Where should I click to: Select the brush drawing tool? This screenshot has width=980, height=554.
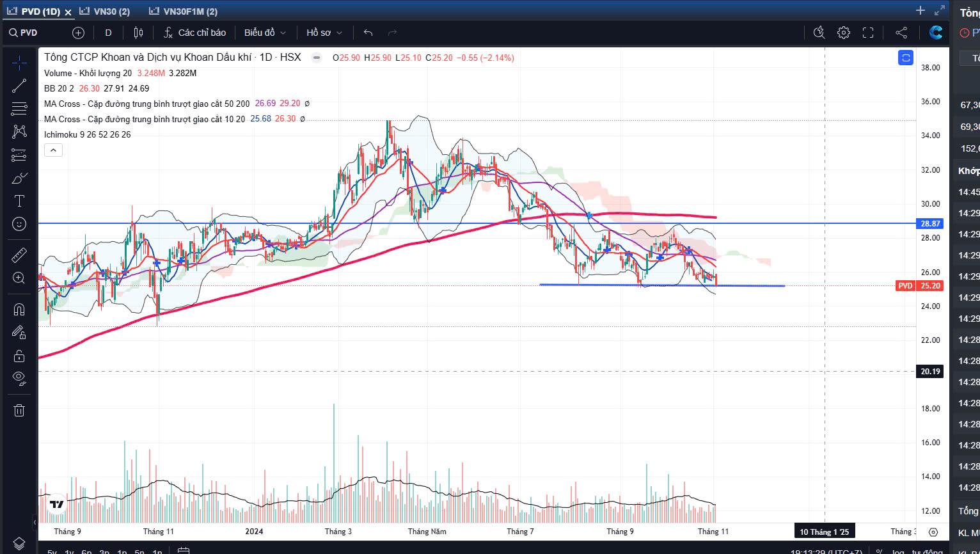pyautogui.click(x=19, y=178)
